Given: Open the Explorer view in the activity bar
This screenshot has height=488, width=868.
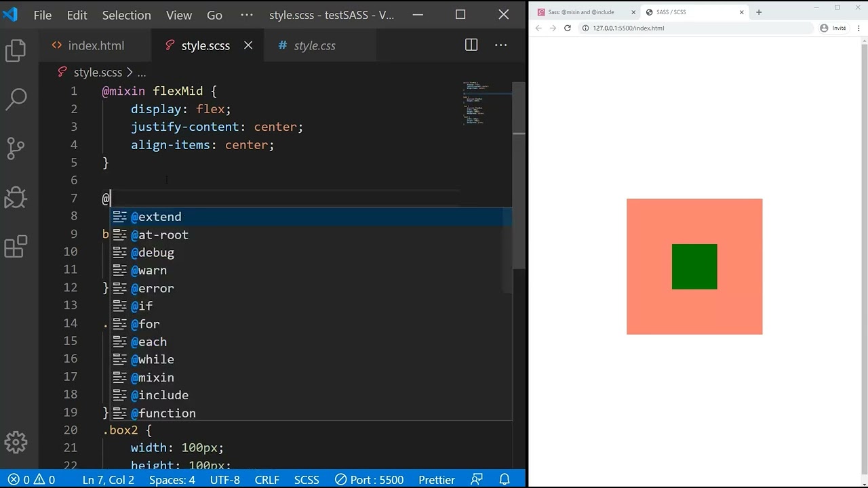Looking at the screenshot, I should click(x=16, y=51).
